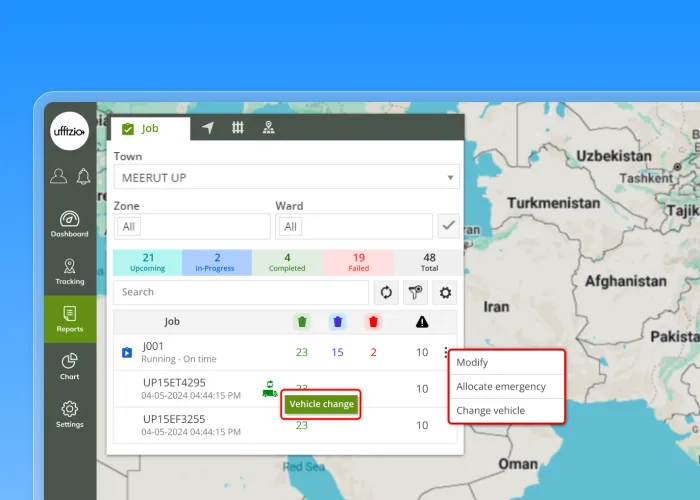The height and width of the screenshot is (500, 700).
Task: Open the three-dot menu for job J001
Action: (445, 352)
